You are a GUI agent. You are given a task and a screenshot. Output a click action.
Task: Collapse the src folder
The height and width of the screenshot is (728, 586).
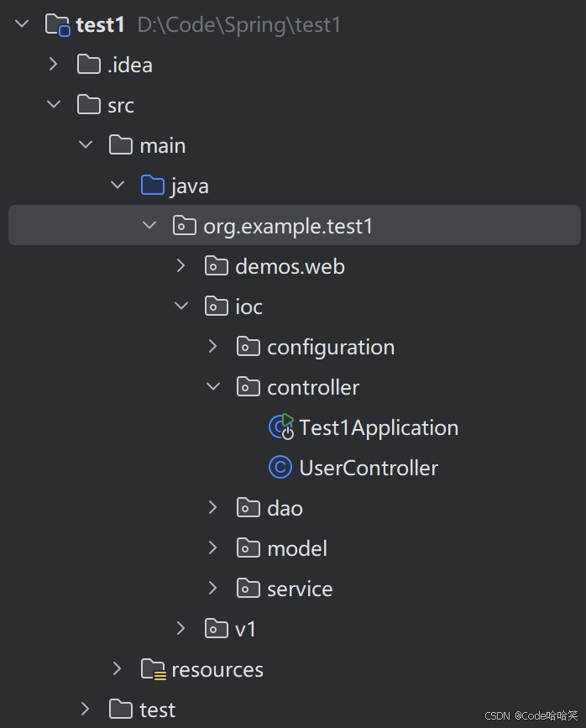54,105
